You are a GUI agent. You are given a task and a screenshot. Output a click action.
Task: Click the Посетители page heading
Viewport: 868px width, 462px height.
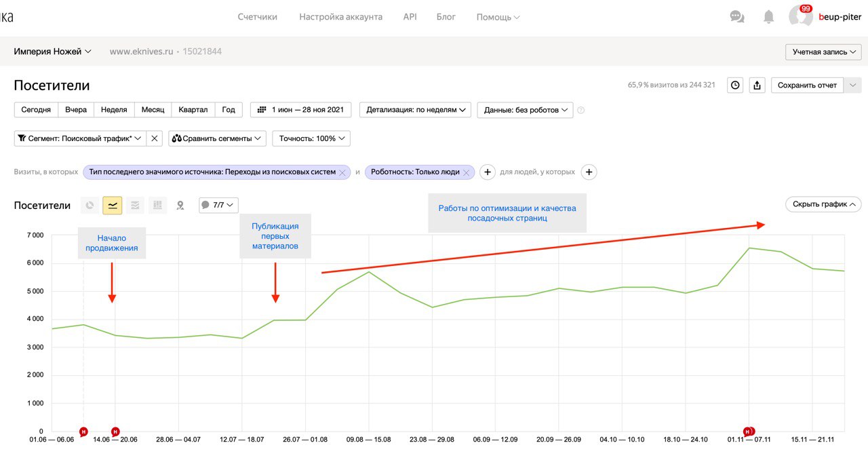(x=52, y=85)
